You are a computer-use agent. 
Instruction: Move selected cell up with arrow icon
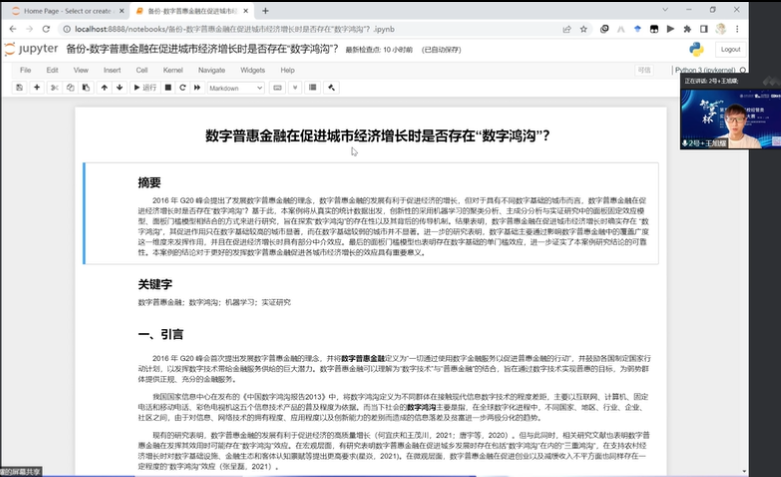(x=104, y=88)
